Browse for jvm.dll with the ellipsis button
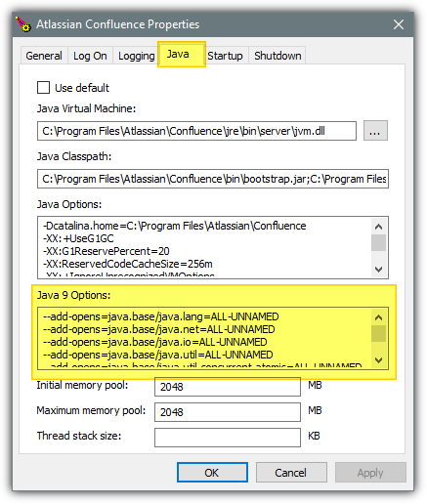Screen dimensions: 427x504 click(375, 131)
